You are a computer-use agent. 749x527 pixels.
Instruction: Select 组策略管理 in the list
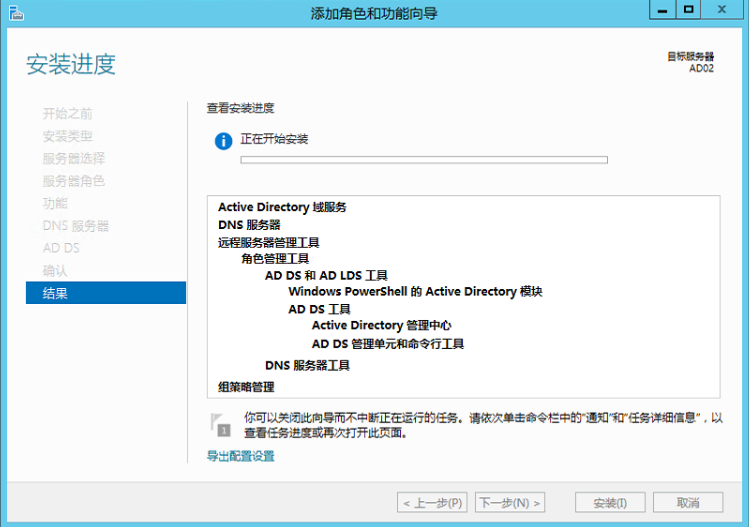(246, 387)
